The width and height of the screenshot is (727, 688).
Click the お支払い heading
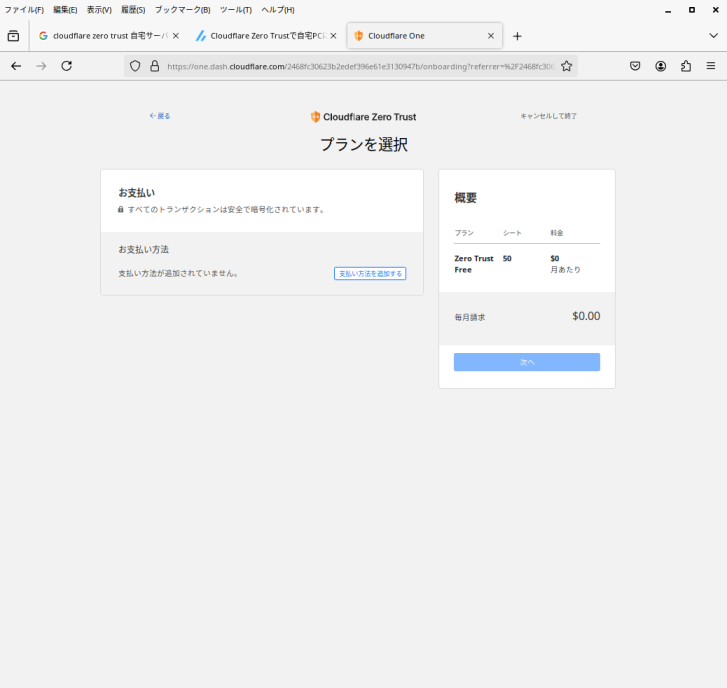(137, 193)
